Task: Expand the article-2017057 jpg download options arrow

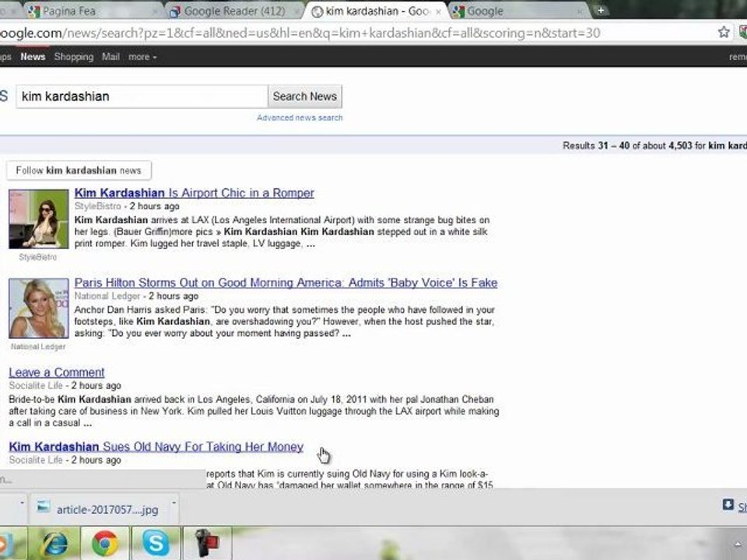Action: tap(174, 503)
